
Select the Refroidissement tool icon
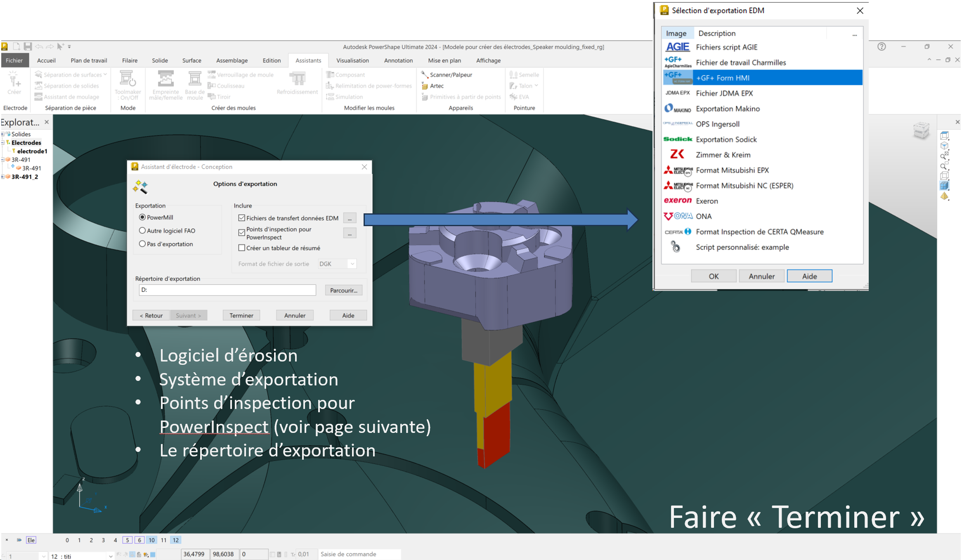[297, 78]
